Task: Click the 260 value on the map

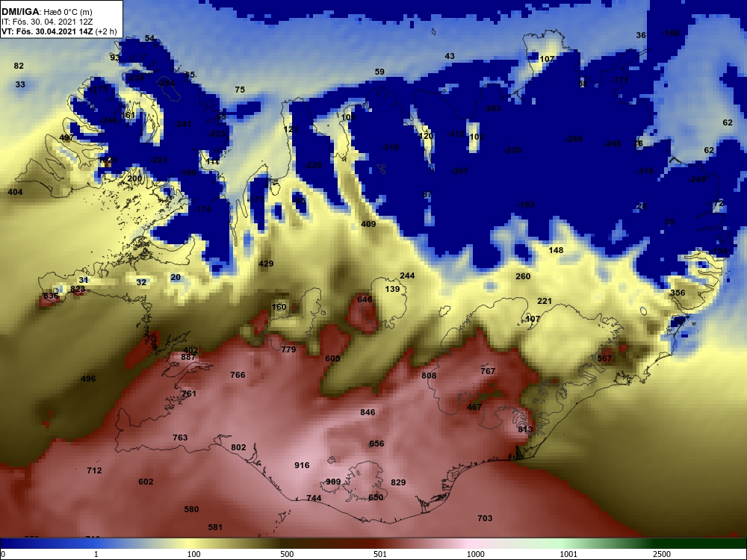Action: 523,276
